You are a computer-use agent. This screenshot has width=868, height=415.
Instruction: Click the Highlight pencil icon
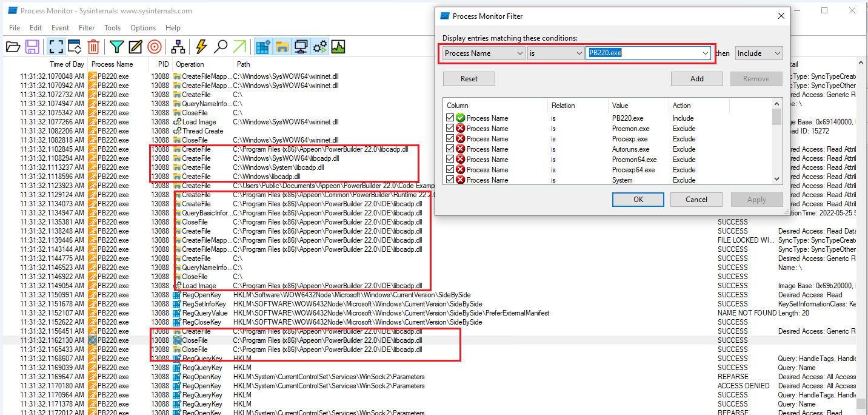[135, 46]
